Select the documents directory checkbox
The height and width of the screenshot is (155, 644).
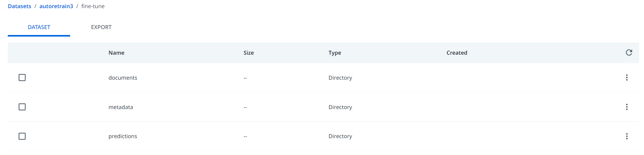click(22, 77)
